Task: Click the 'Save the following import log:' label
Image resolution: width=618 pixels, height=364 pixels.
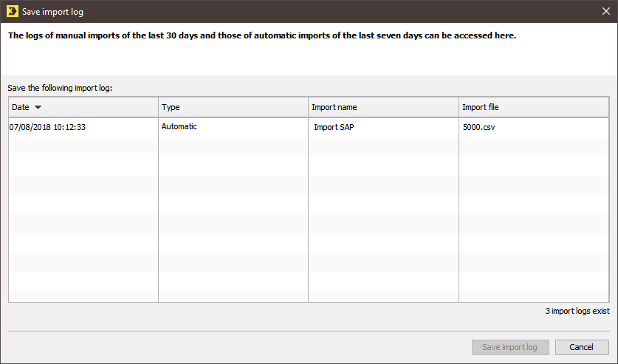Action: (60, 88)
